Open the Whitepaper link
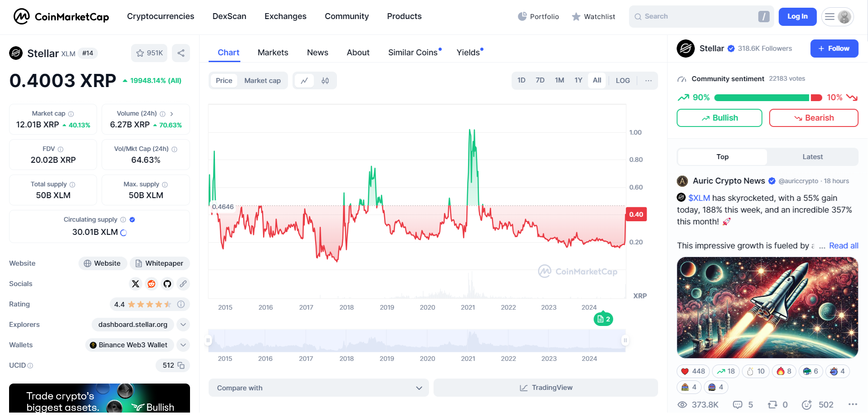This screenshot has width=868, height=418. click(x=160, y=263)
